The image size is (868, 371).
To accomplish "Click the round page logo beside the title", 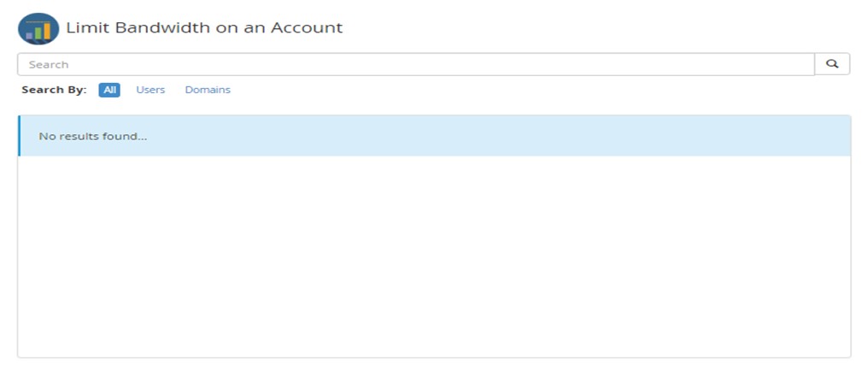I will tap(38, 28).
